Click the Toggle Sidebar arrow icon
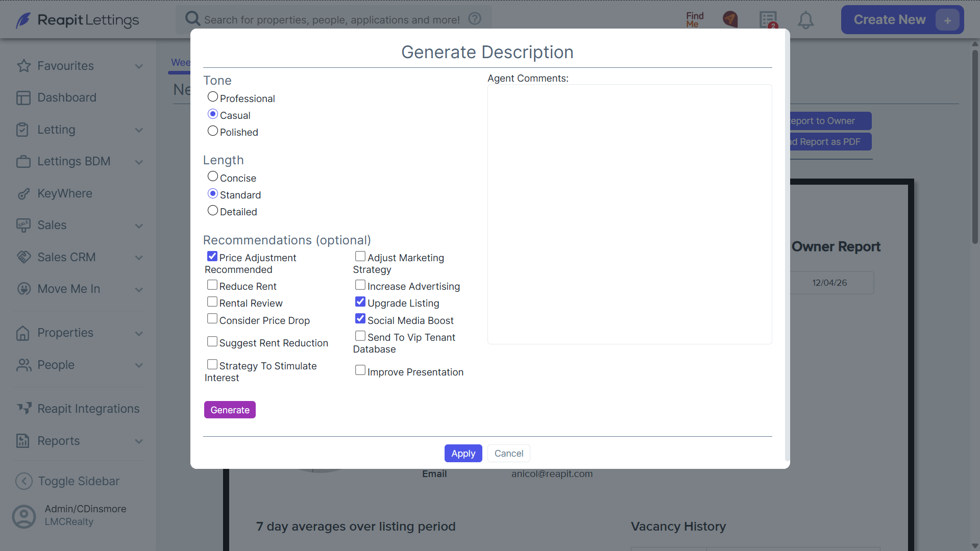This screenshot has width=980, height=551. point(24,481)
